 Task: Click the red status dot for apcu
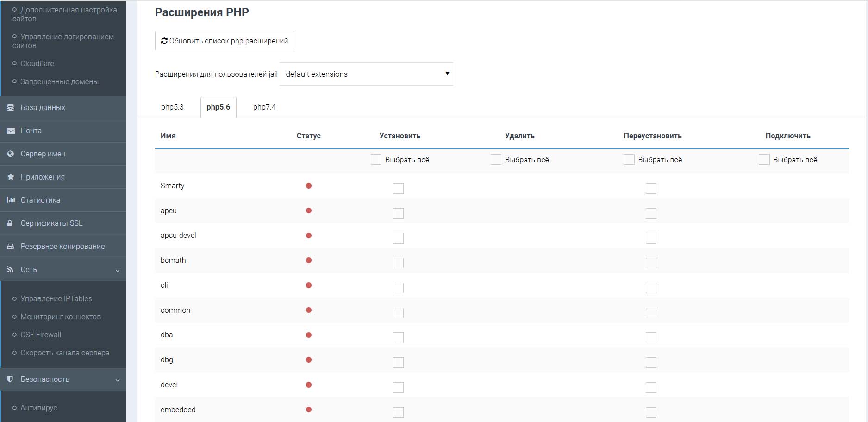point(309,211)
